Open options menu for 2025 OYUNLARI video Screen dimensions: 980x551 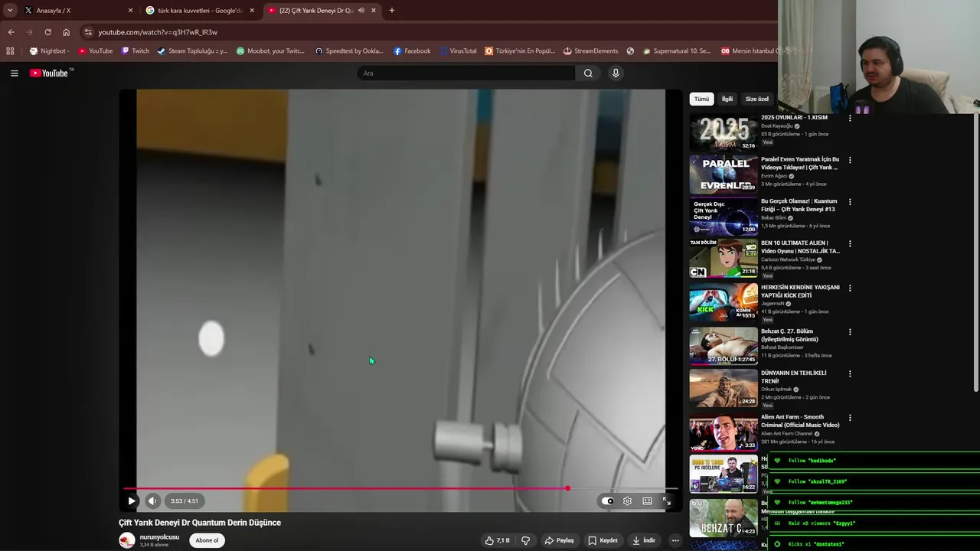pos(850,119)
